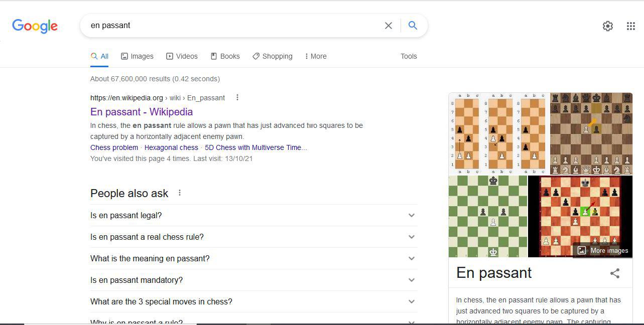Switch to the Videos tab
Viewport: 644px width, 325px height.
[182, 56]
